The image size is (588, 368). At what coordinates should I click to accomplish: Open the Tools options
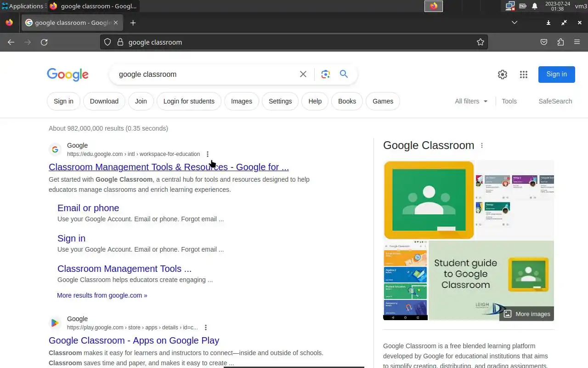point(509,101)
